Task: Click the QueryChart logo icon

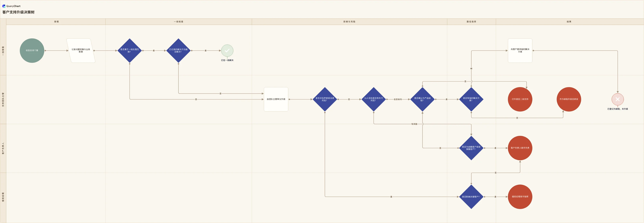Action: click(x=4, y=6)
